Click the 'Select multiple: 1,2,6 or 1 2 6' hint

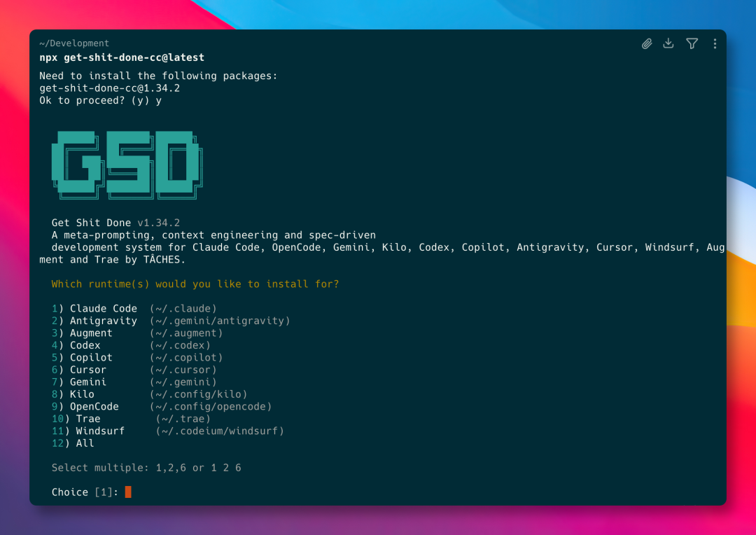tap(146, 468)
